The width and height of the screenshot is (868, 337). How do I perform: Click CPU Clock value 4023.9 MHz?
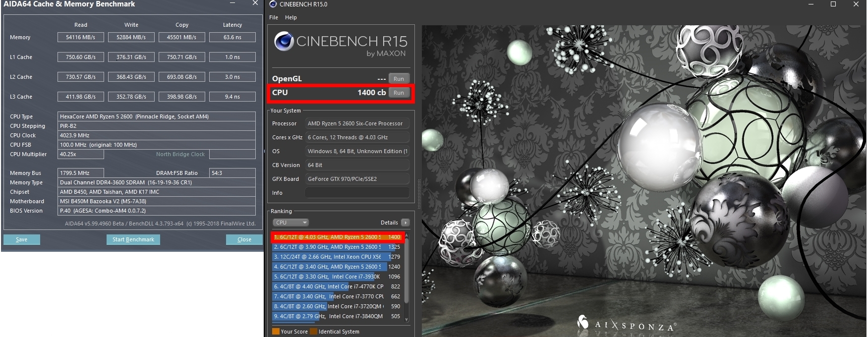pos(157,135)
